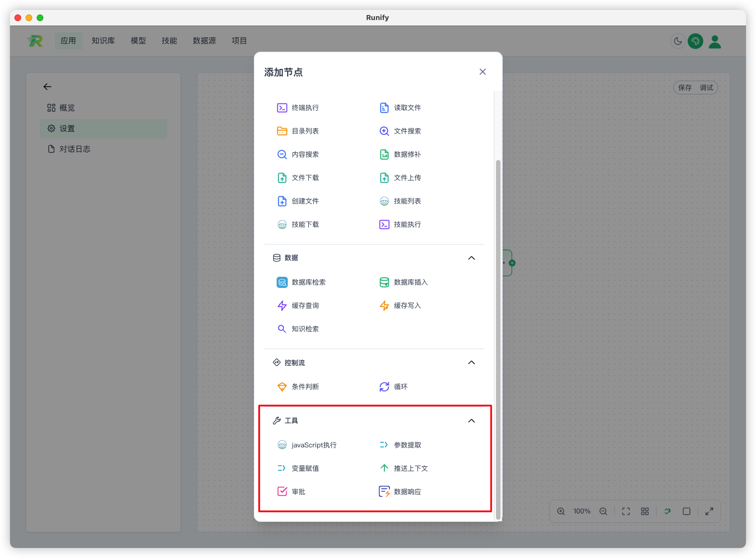Add the 审批 approval node

click(x=291, y=492)
